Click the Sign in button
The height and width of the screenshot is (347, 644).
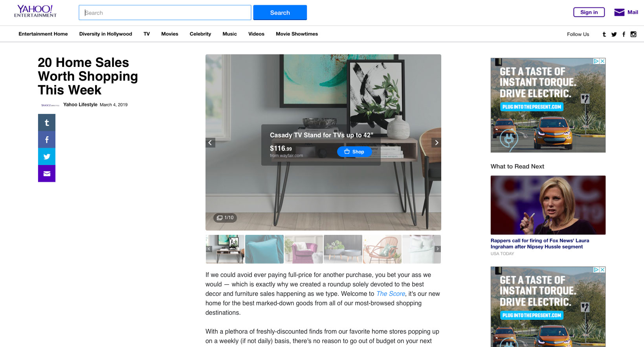point(589,12)
